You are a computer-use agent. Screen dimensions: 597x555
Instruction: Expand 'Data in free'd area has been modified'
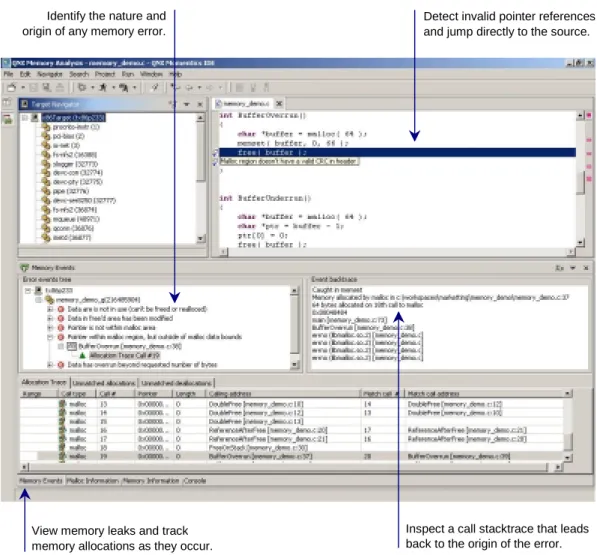click(x=50, y=318)
